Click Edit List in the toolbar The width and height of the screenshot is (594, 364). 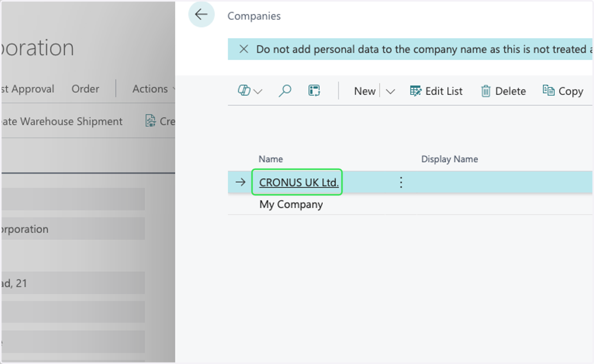click(x=437, y=91)
